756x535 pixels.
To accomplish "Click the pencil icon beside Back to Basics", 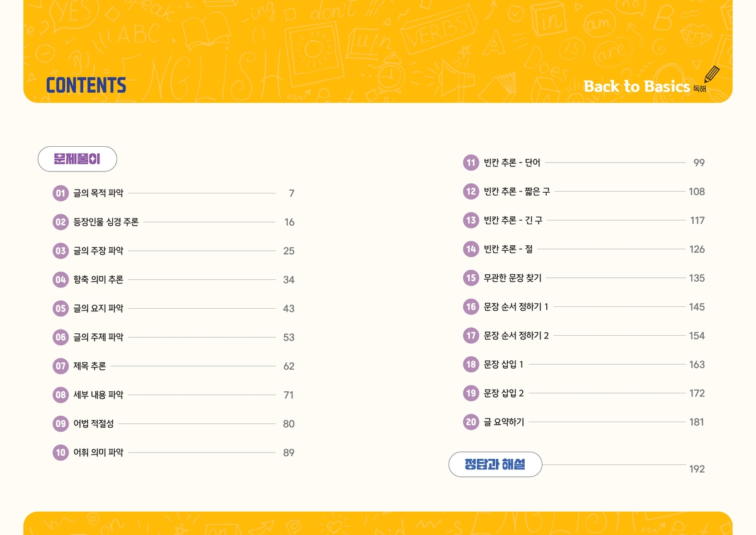I will tap(712, 75).
